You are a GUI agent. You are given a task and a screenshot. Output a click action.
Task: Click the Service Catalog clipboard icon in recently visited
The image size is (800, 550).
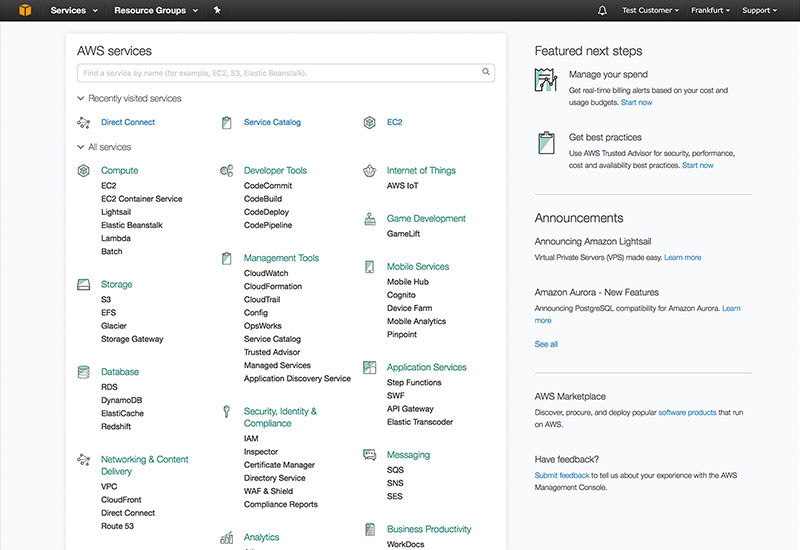tap(227, 122)
